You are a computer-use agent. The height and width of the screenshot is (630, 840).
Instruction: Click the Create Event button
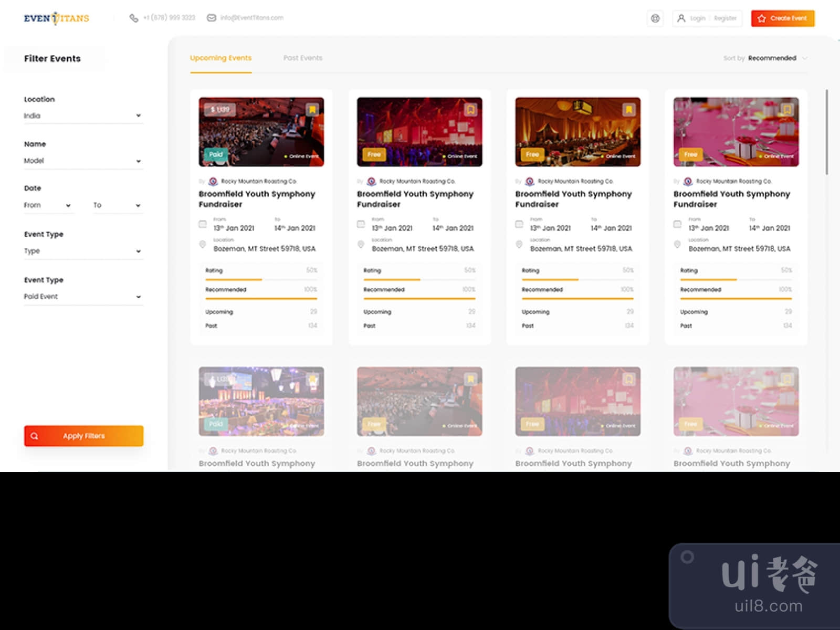pos(782,18)
